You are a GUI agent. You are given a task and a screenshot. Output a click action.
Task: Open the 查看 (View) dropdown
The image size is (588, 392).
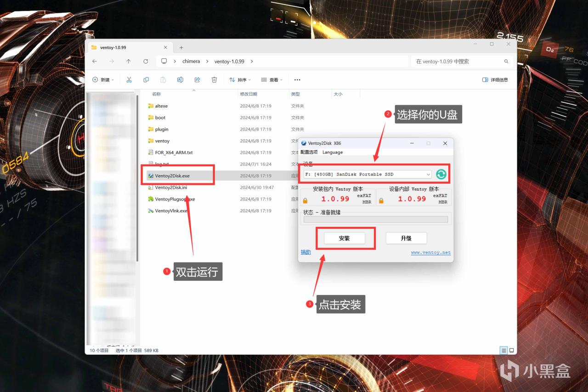click(x=272, y=80)
